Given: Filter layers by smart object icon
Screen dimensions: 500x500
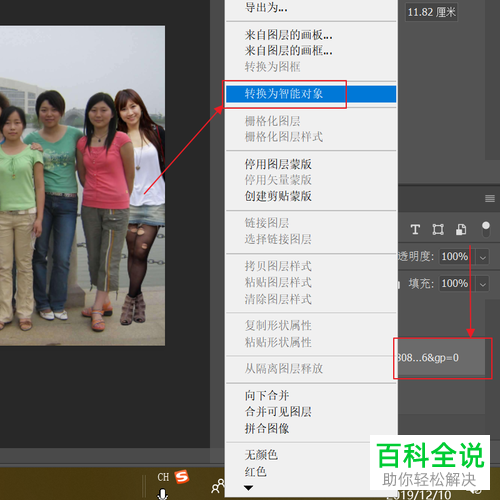Looking at the screenshot, I should [x=461, y=229].
